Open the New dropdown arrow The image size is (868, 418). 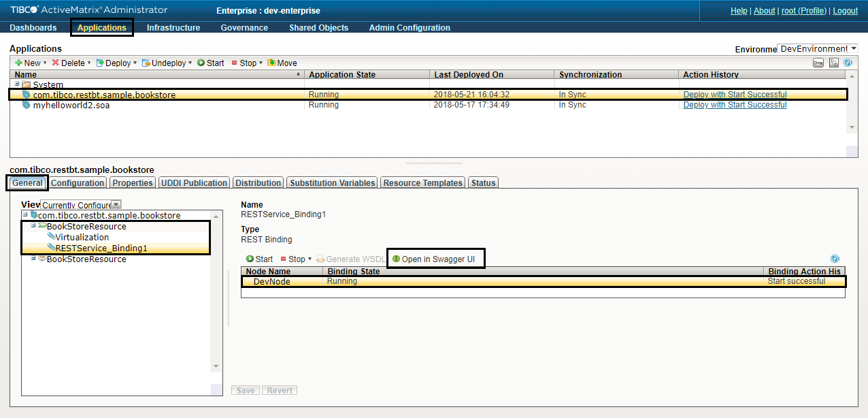click(45, 63)
